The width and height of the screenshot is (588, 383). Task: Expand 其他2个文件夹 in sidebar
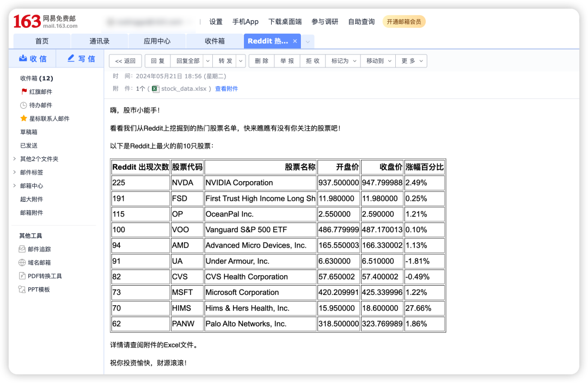[14, 159]
